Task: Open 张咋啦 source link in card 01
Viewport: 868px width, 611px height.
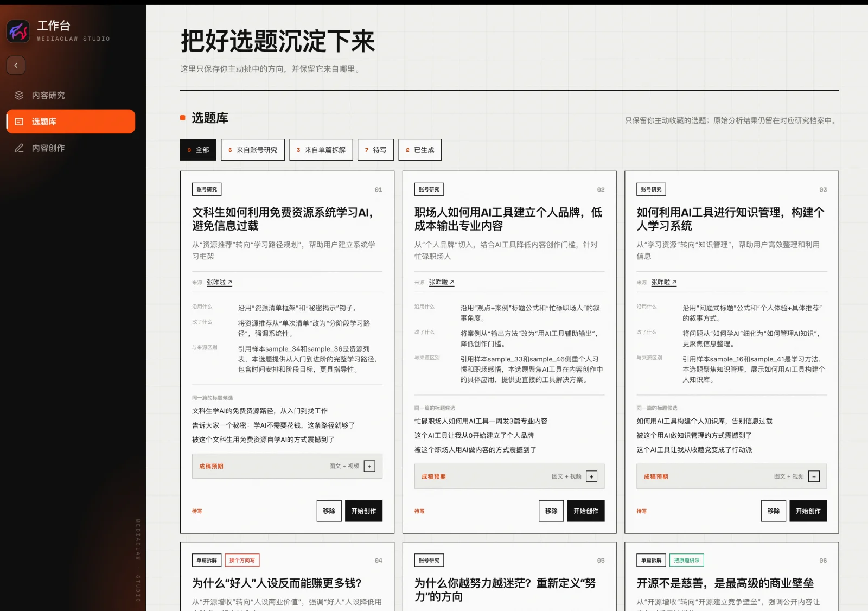Action: coord(220,282)
